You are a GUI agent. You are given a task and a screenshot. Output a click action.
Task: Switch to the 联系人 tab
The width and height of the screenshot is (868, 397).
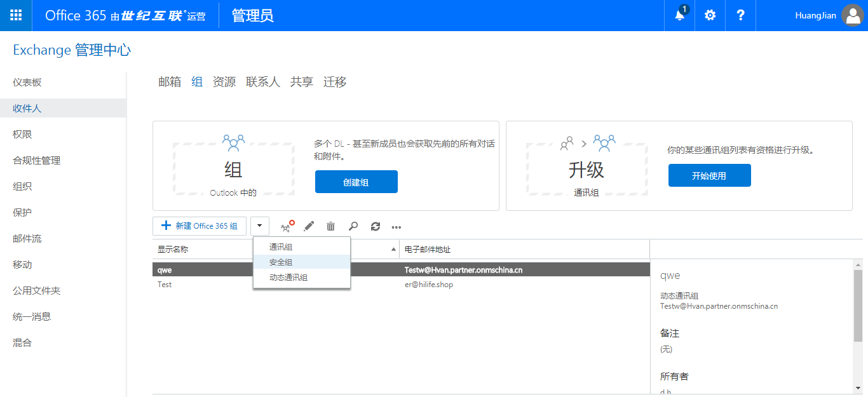click(263, 82)
